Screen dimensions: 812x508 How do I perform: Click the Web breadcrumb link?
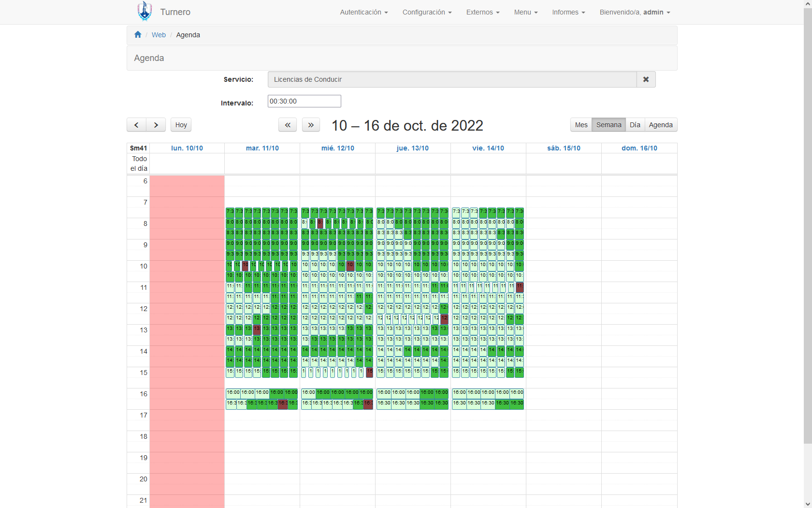(159, 35)
